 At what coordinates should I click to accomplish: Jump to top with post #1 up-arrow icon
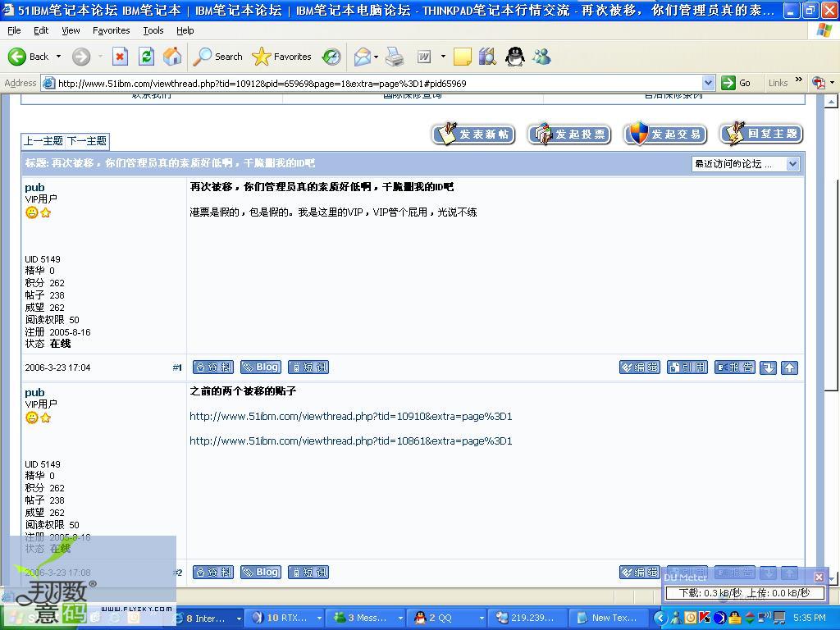[x=790, y=367]
